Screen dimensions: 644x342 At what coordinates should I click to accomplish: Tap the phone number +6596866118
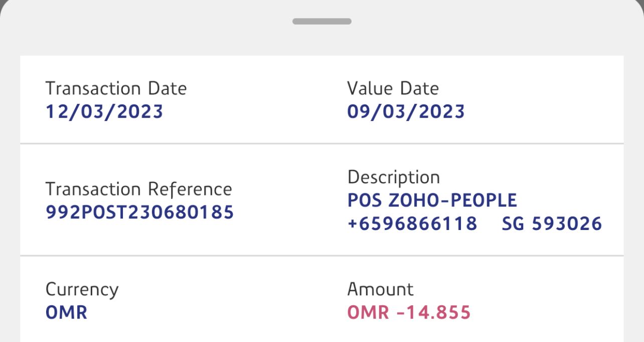click(412, 223)
